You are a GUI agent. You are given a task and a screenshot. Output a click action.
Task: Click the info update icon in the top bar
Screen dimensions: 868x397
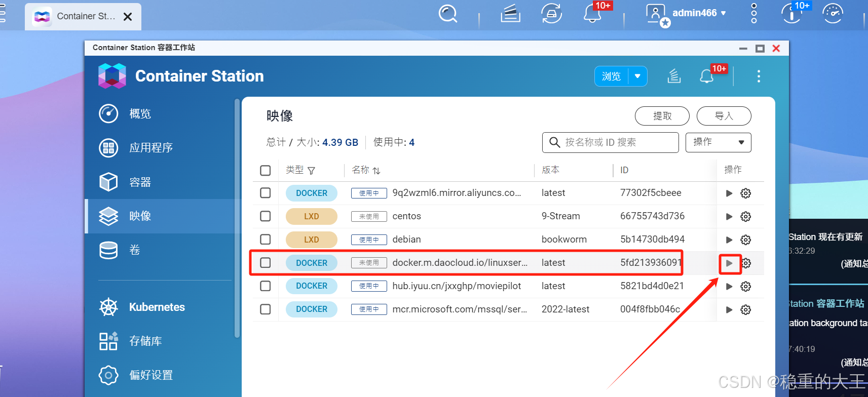coord(791,14)
